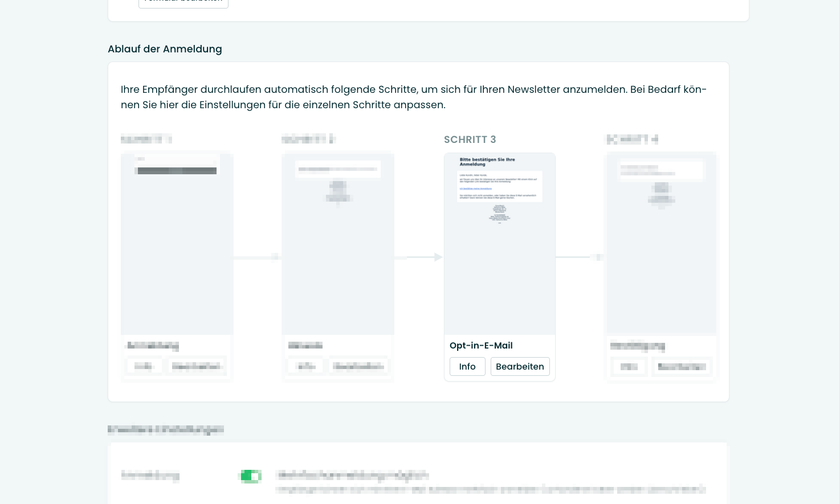Image resolution: width=840 pixels, height=504 pixels.
Task: Select the fourth step's preview thumbnail
Action: click(x=661, y=243)
